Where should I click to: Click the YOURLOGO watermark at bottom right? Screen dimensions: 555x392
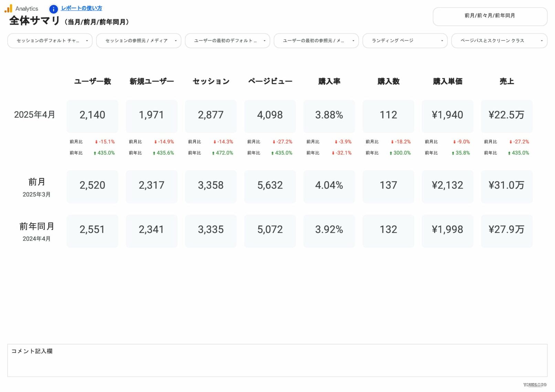click(x=535, y=385)
